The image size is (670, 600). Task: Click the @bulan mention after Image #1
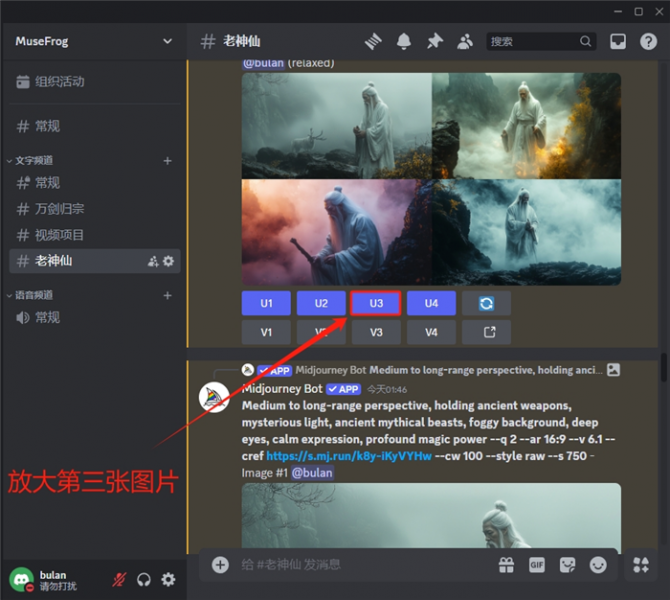coord(312,473)
